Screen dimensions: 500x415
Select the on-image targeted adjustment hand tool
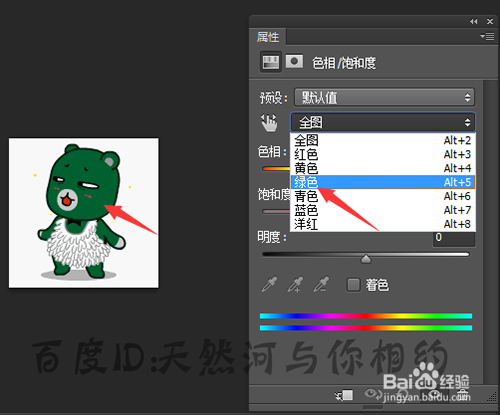[x=269, y=123]
